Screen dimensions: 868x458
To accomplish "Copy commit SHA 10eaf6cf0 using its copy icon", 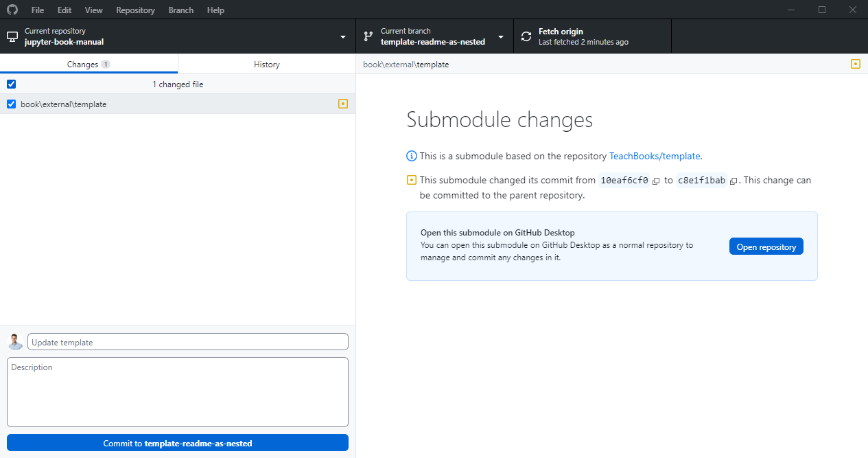I will 655,181.
